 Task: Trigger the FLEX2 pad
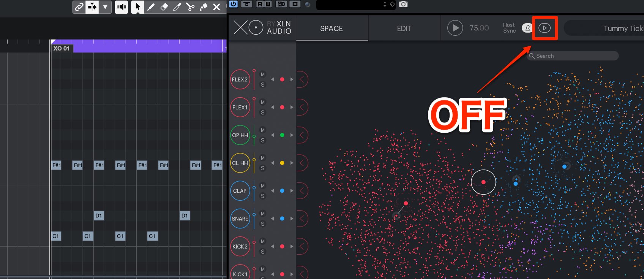pyautogui.click(x=240, y=79)
